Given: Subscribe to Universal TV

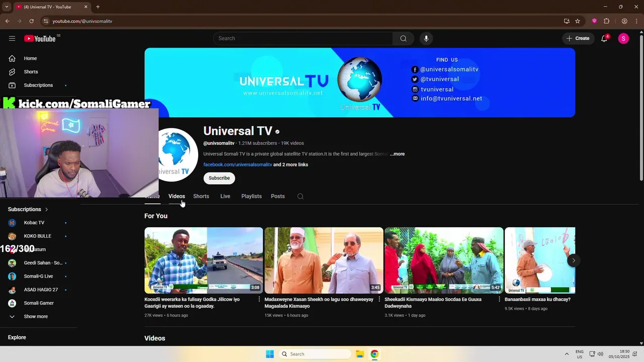Looking at the screenshot, I should point(219,178).
